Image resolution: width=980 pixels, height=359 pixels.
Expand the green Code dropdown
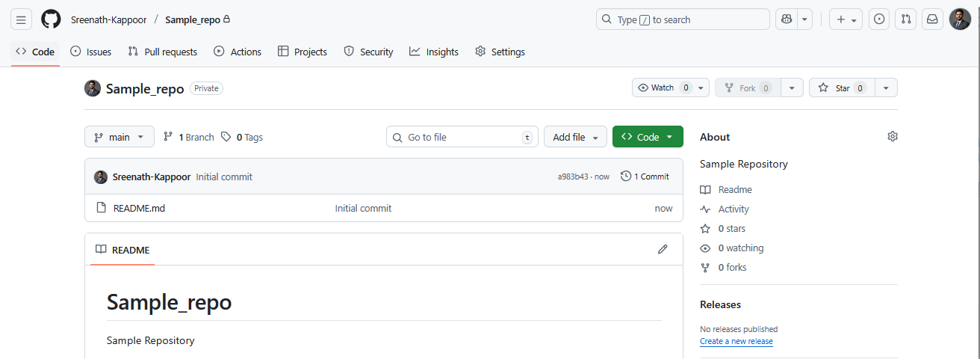tap(648, 137)
